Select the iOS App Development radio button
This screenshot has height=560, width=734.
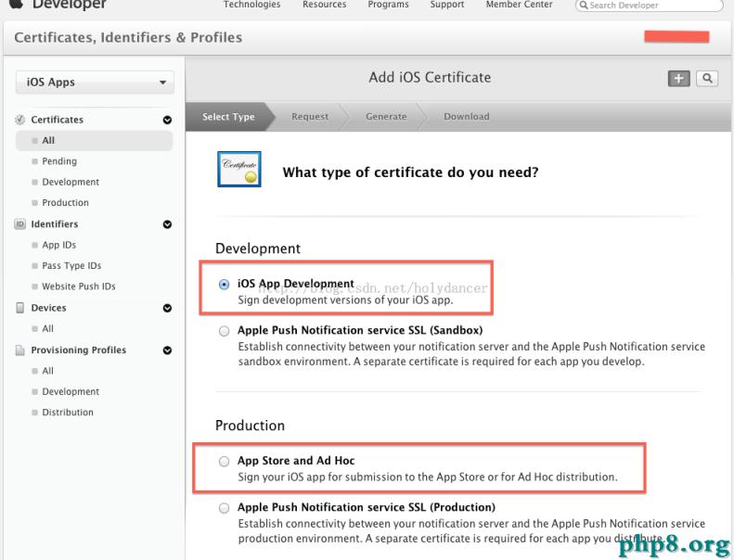coord(225,284)
